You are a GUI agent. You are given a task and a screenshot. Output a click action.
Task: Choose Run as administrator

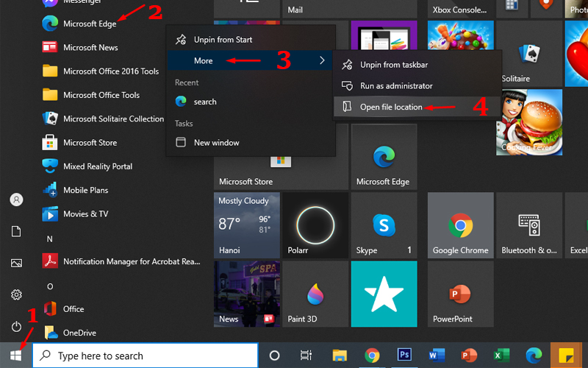click(417, 86)
